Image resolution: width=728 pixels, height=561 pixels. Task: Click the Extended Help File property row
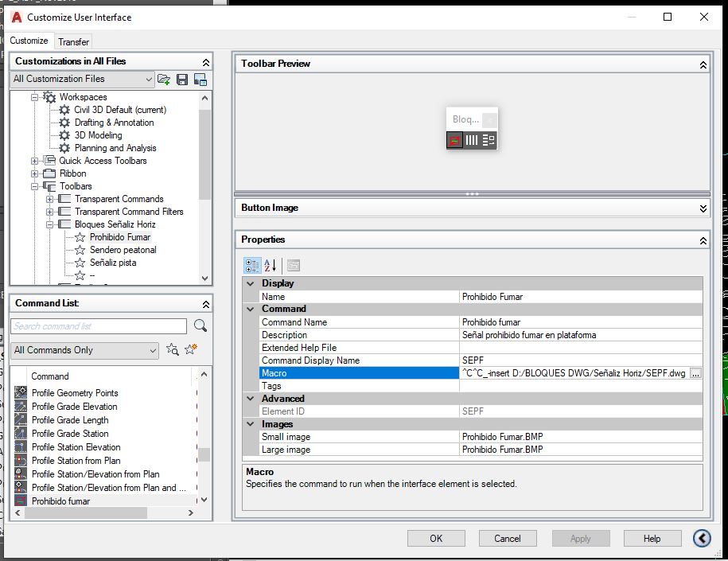[x=481, y=348]
